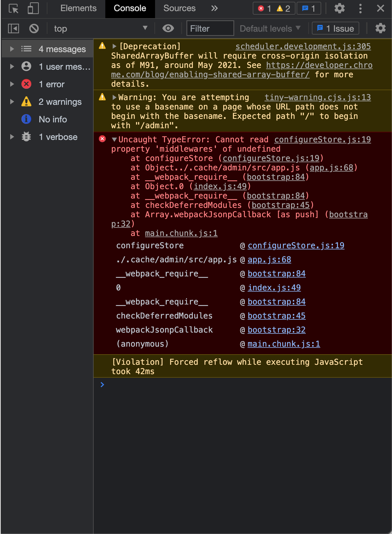Screen dimensions: 392x534
Task: Open tiny-warning.cjs.js:13 source link
Action: pos(318,97)
